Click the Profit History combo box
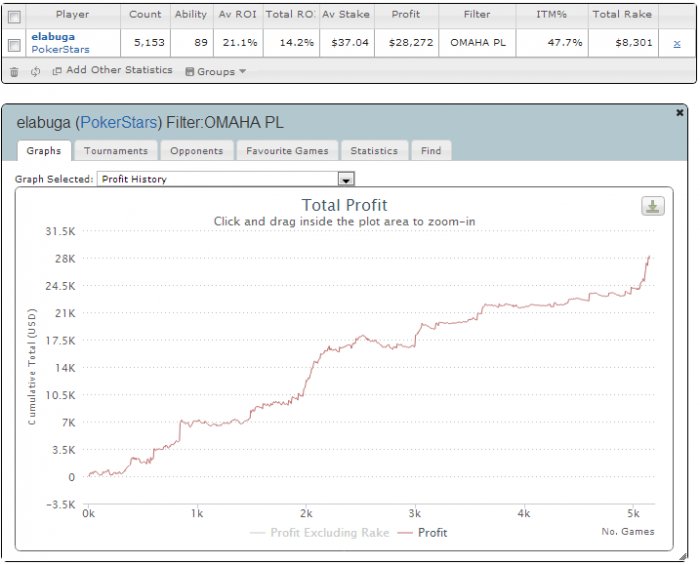The width and height of the screenshot is (700, 565). (225, 179)
